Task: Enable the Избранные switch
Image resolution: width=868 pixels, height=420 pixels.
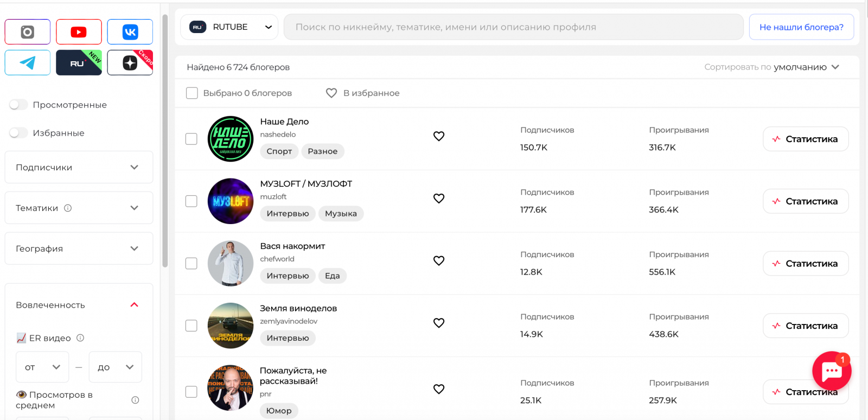Action: [18, 133]
